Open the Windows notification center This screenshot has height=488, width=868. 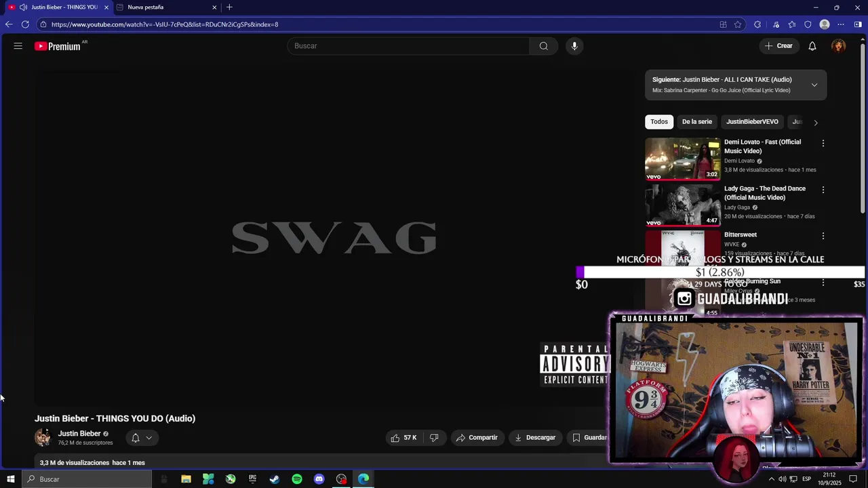[x=854, y=479]
